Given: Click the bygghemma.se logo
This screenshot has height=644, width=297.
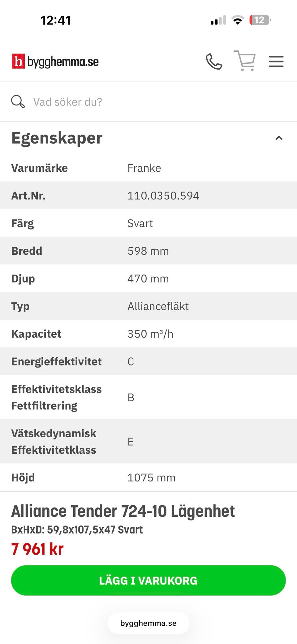Looking at the screenshot, I should 55,61.
